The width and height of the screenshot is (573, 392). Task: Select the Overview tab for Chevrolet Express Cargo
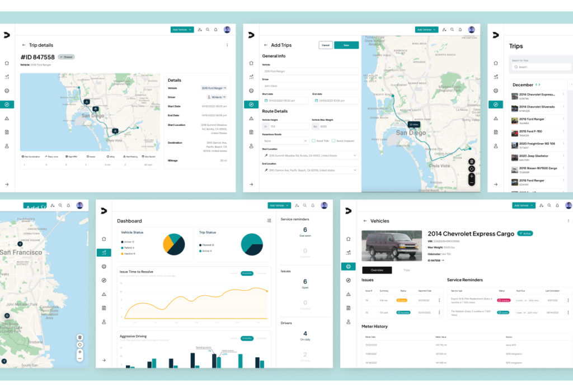coord(377,270)
